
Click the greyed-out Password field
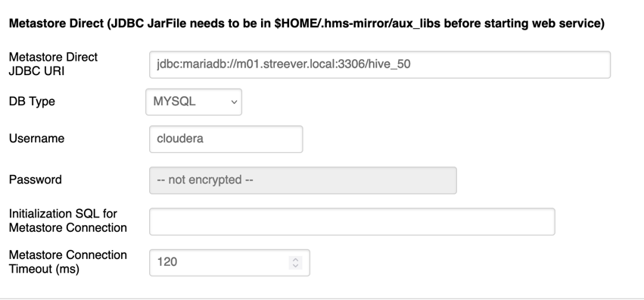(303, 180)
